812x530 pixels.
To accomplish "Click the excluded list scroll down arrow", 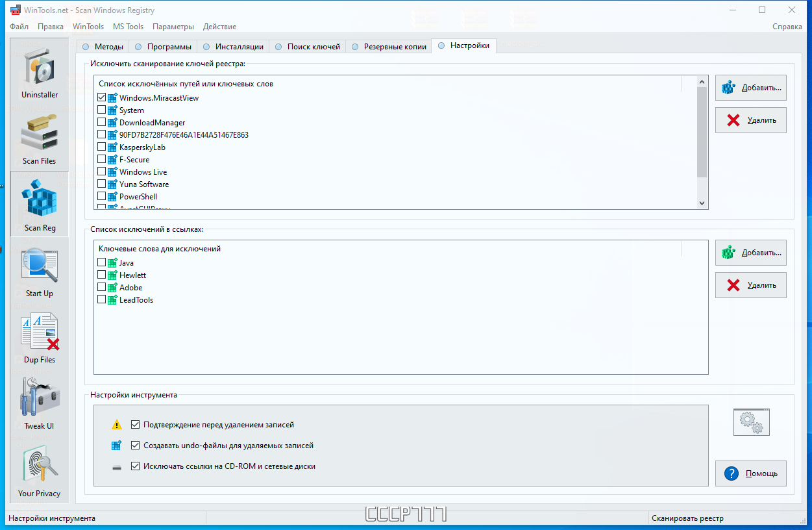I will tap(702, 203).
